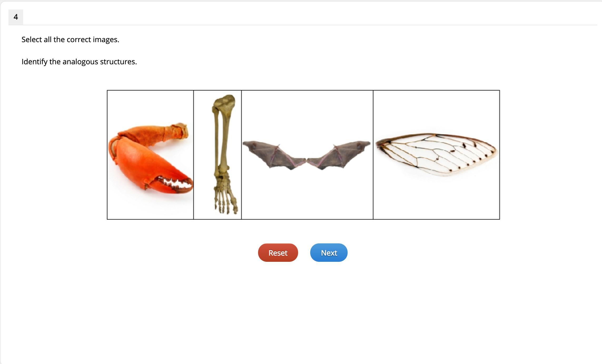Click the foot bones of the skeleton leg

225,194
